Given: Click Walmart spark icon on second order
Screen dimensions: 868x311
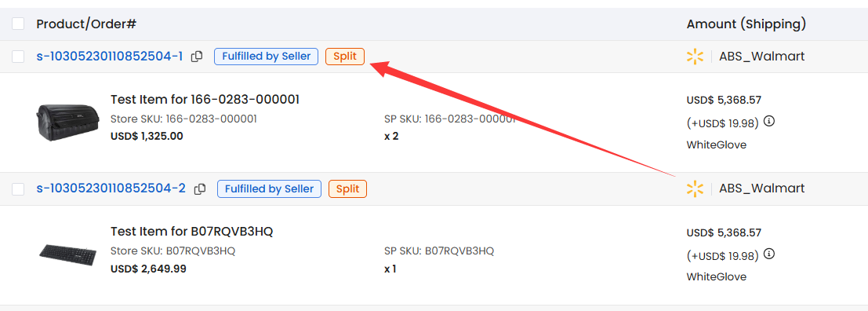Looking at the screenshot, I should [x=695, y=189].
